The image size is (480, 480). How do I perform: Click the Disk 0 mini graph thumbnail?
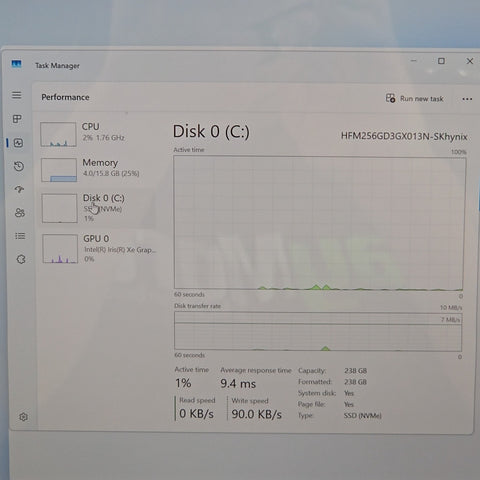(x=60, y=208)
